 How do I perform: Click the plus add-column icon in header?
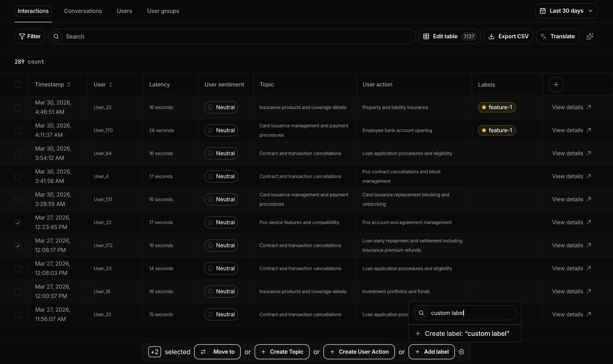coord(556,85)
